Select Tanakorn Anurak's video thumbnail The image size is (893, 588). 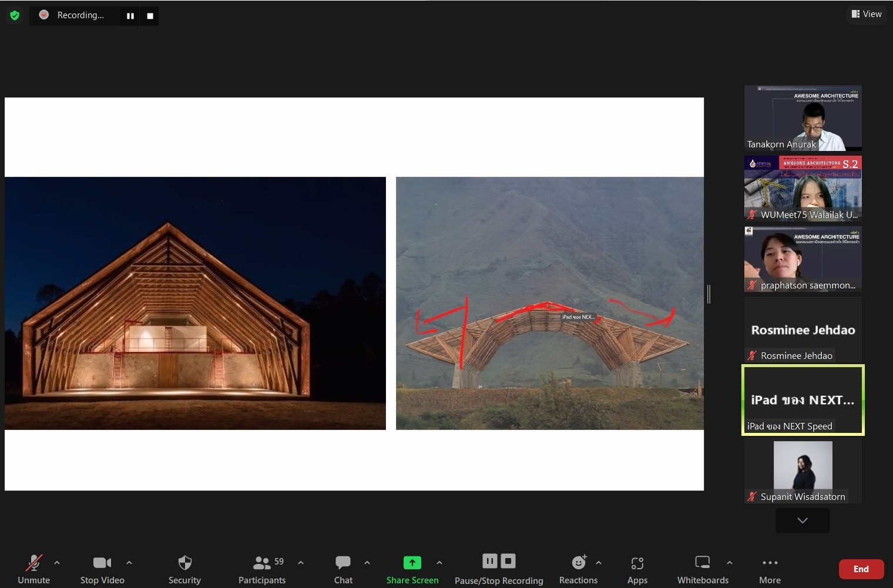coord(803,117)
